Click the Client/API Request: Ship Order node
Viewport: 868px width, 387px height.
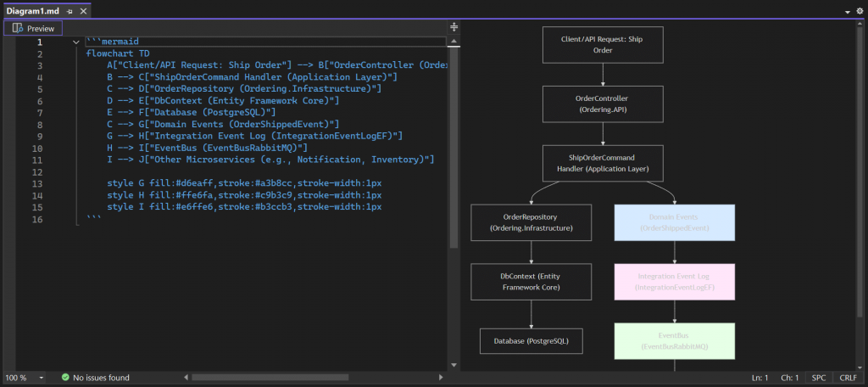pos(603,44)
